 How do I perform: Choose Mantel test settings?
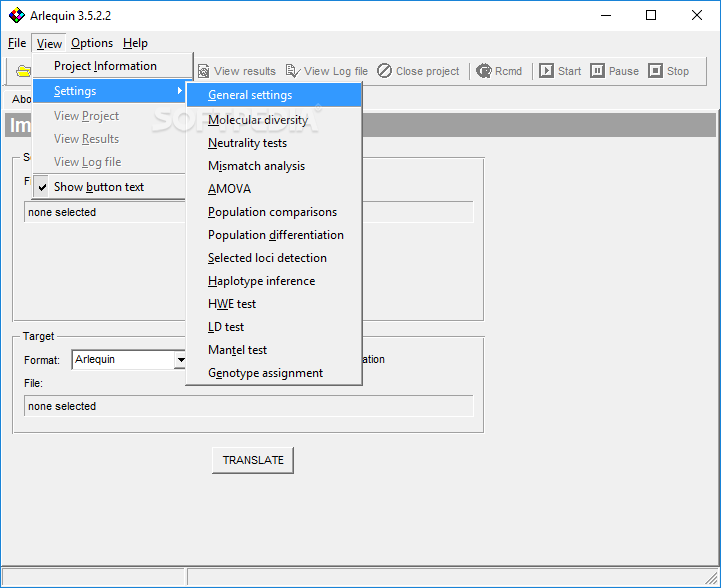tap(274, 350)
